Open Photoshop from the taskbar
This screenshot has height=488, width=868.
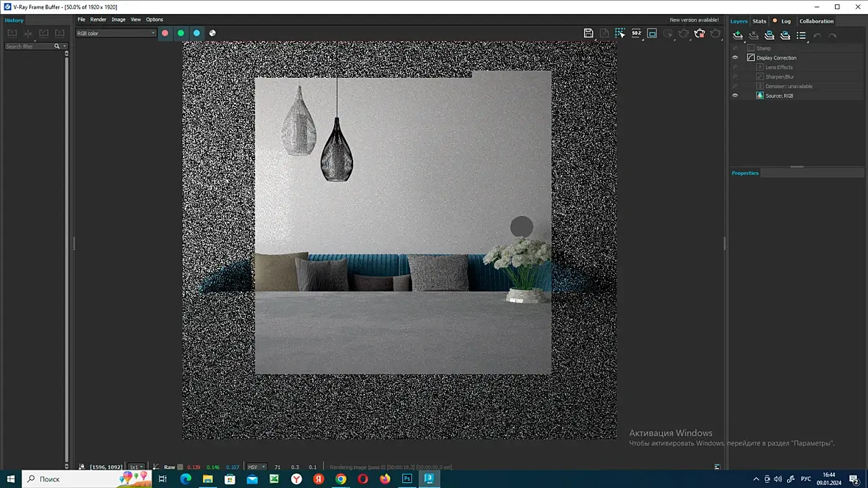[x=407, y=478]
